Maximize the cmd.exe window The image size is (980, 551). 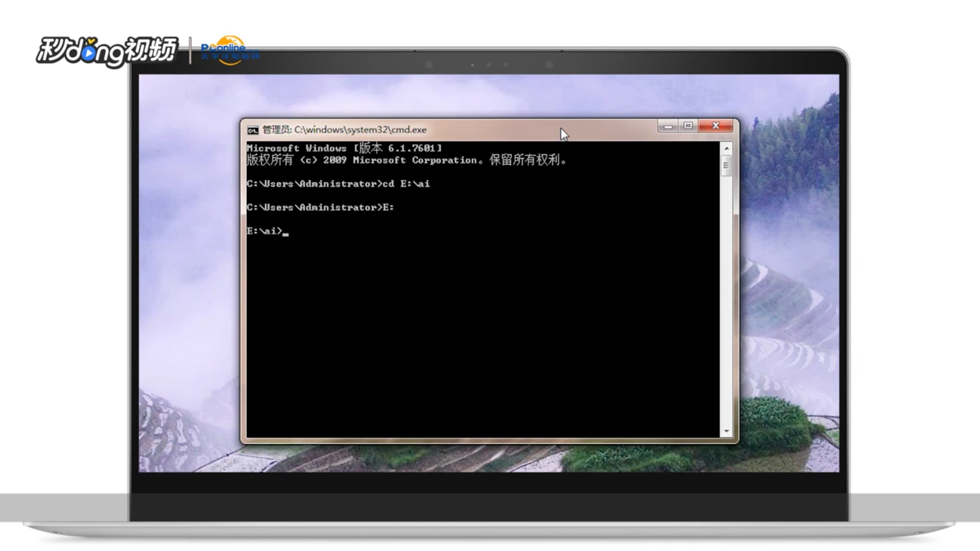click(688, 126)
